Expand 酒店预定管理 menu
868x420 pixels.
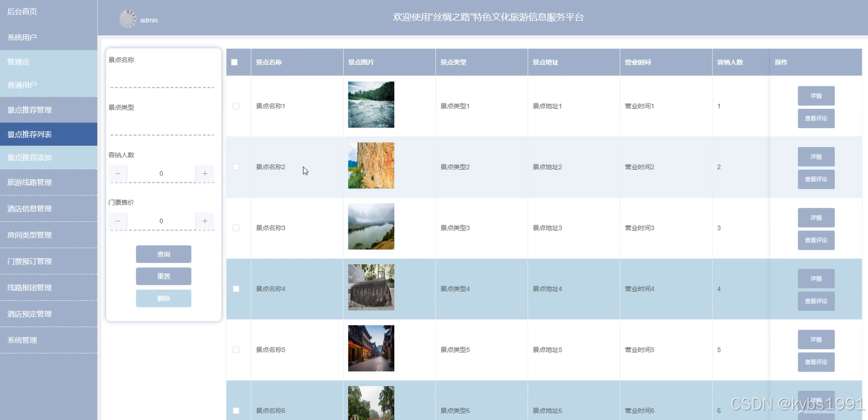tap(48, 314)
